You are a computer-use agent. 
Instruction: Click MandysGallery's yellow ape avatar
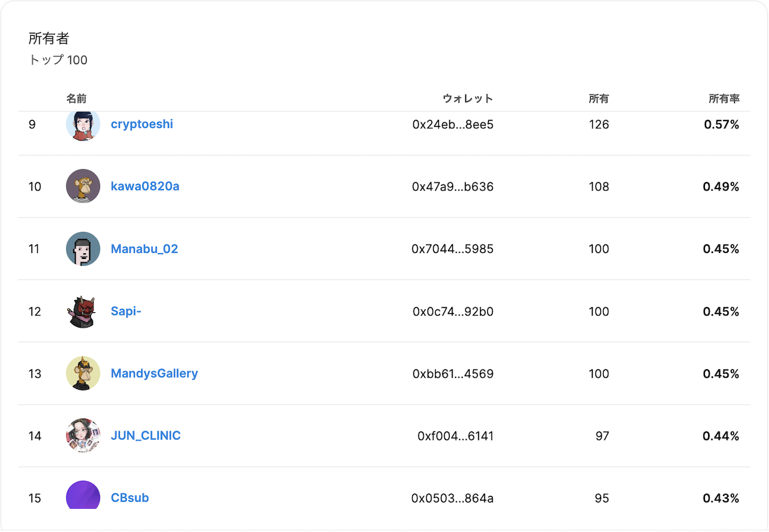point(83,374)
